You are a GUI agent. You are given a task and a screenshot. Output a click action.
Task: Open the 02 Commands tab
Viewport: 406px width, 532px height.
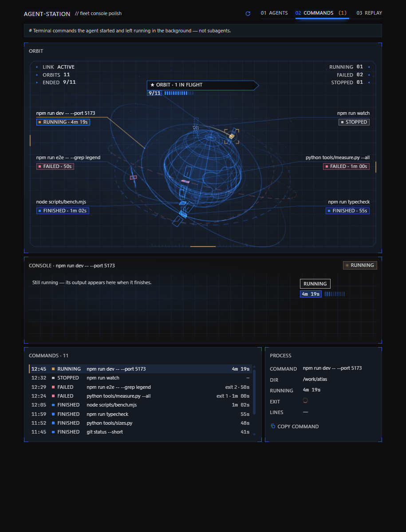pos(322,13)
